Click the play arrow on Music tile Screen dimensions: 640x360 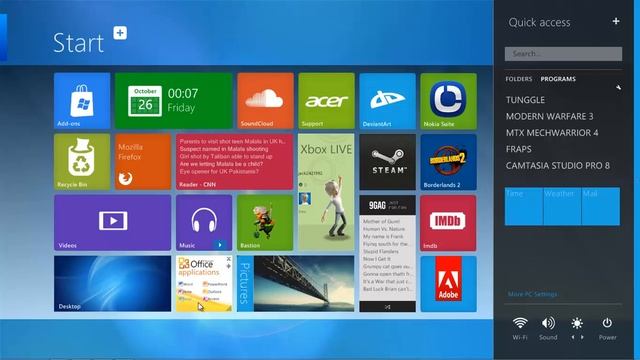pyautogui.click(x=220, y=245)
